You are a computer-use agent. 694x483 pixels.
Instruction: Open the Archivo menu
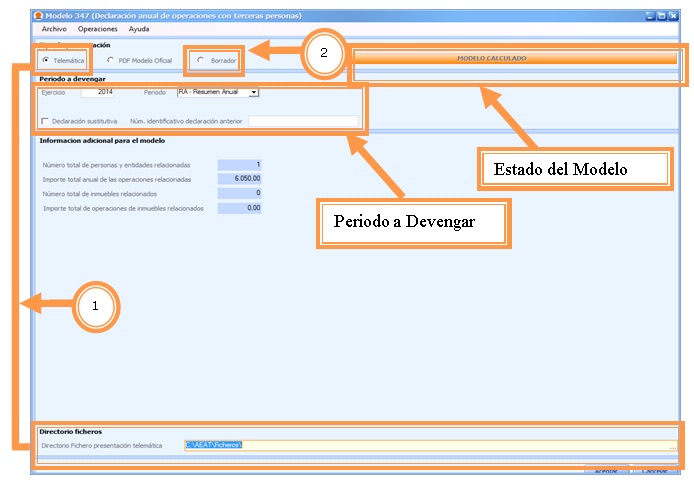pos(54,30)
